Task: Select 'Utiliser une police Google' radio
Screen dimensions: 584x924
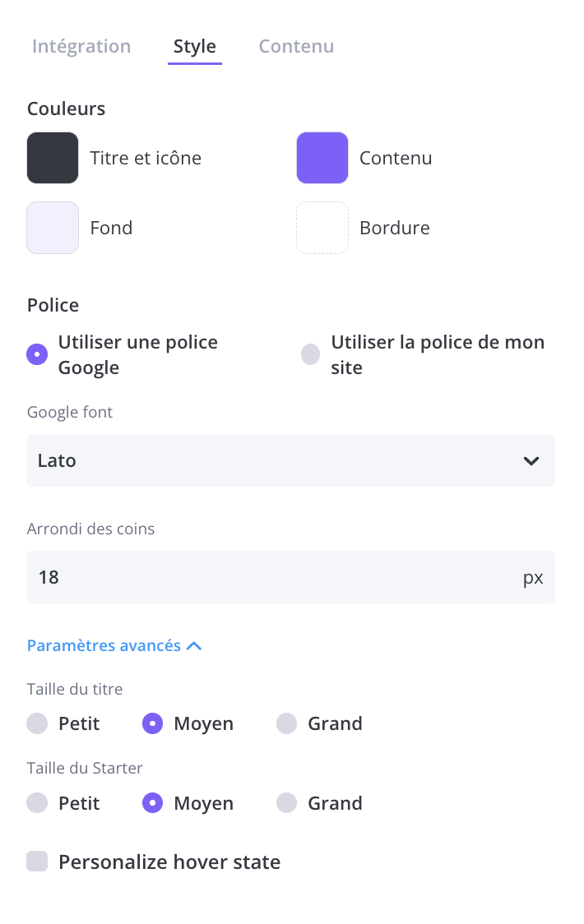Action: coord(37,354)
